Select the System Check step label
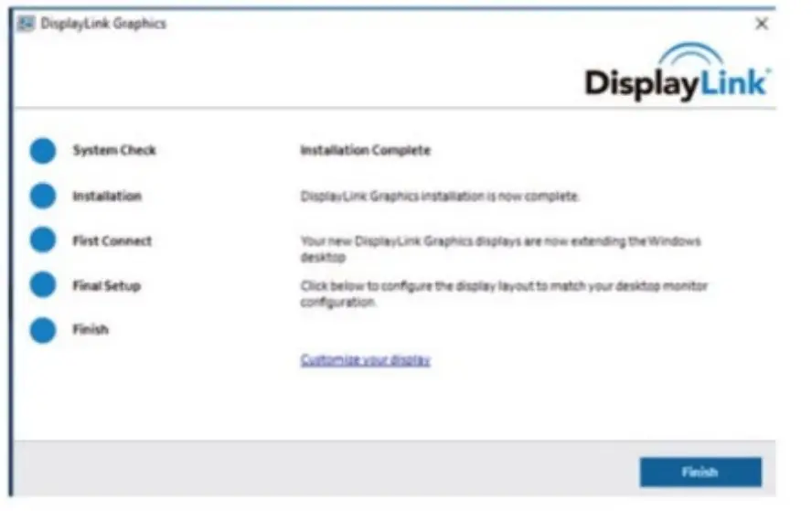 (x=114, y=150)
